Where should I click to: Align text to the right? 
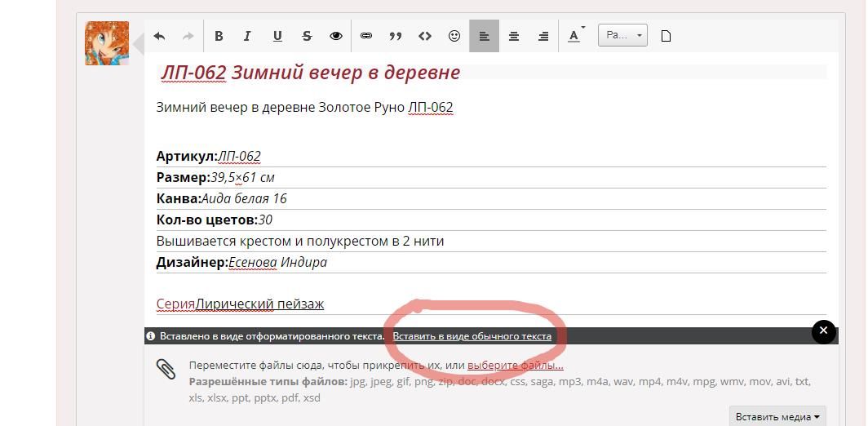(x=543, y=36)
